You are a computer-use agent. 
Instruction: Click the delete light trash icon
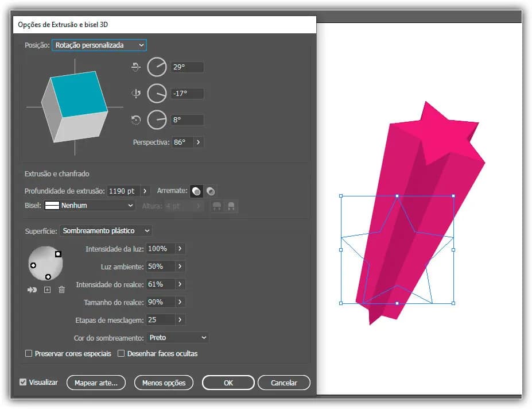pyautogui.click(x=61, y=290)
